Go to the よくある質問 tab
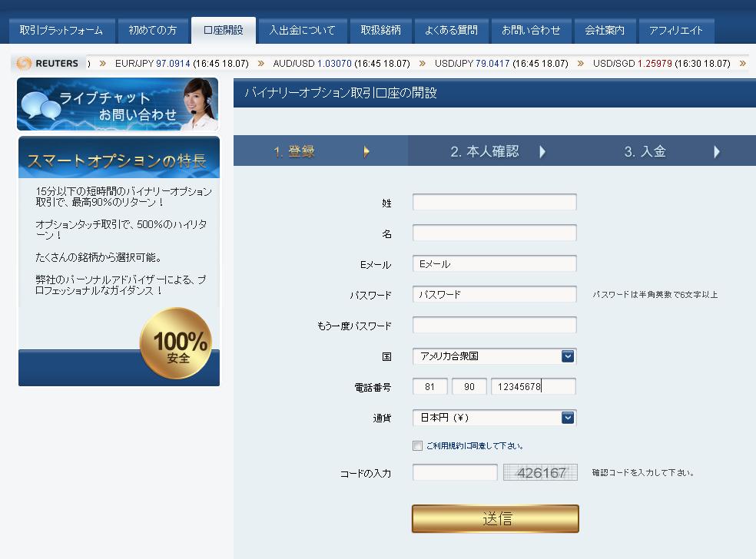Screen dimensions: 756x559 coord(451,31)
